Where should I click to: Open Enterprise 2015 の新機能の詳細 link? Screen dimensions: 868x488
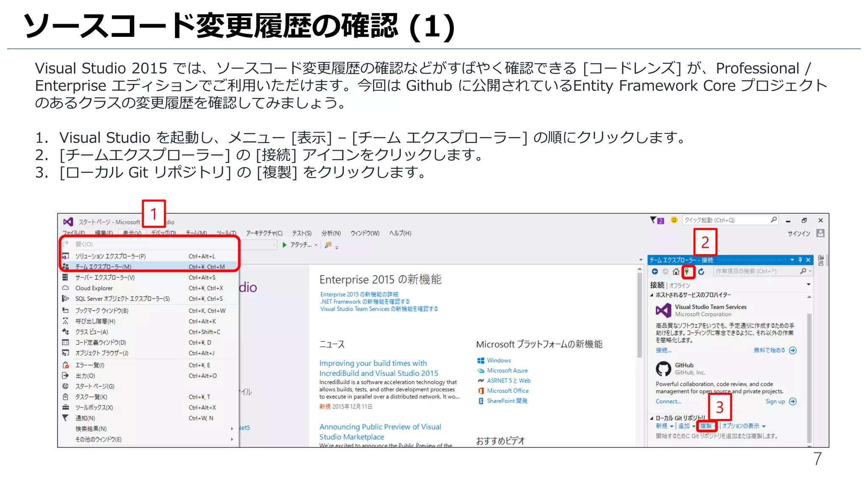pyautogui.click(x=359, y=294)
